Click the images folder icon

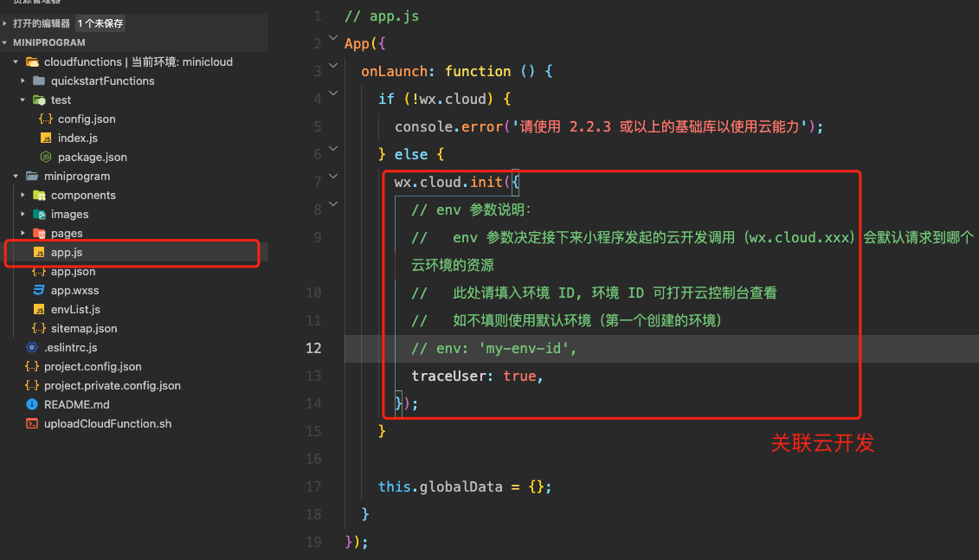pyautogui.click(x=39, y=214)
